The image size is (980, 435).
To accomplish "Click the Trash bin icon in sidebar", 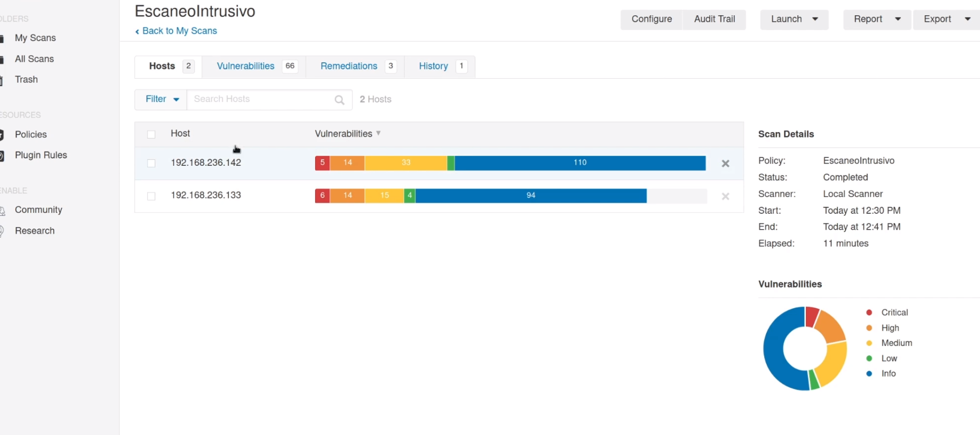I will pyautogui.click(x=2, y=80).
